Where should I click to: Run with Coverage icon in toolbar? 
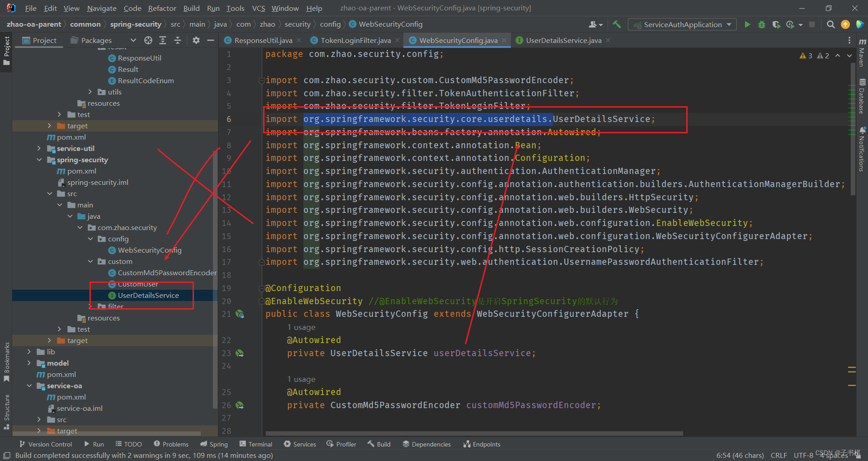click(777, 24)
